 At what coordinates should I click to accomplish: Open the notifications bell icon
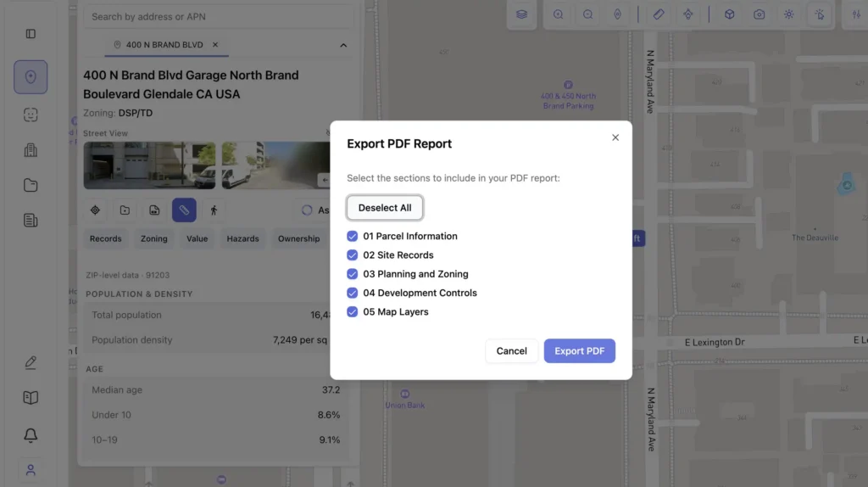[x=31, y=435]
